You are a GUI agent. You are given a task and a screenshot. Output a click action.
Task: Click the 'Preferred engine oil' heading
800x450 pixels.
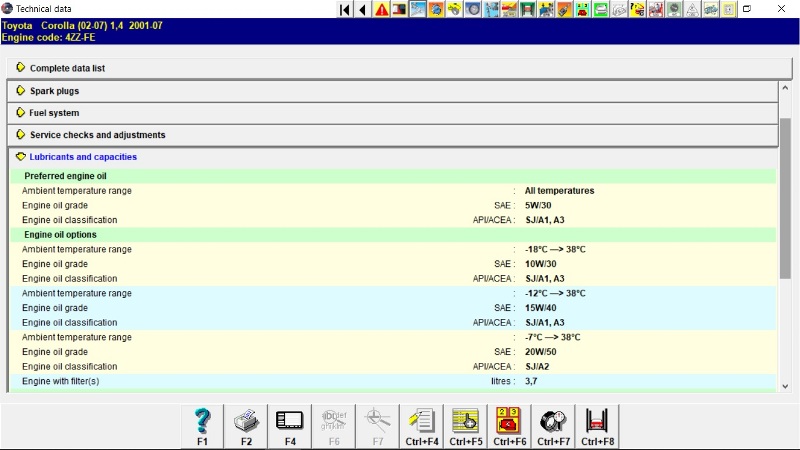point(65,176)
